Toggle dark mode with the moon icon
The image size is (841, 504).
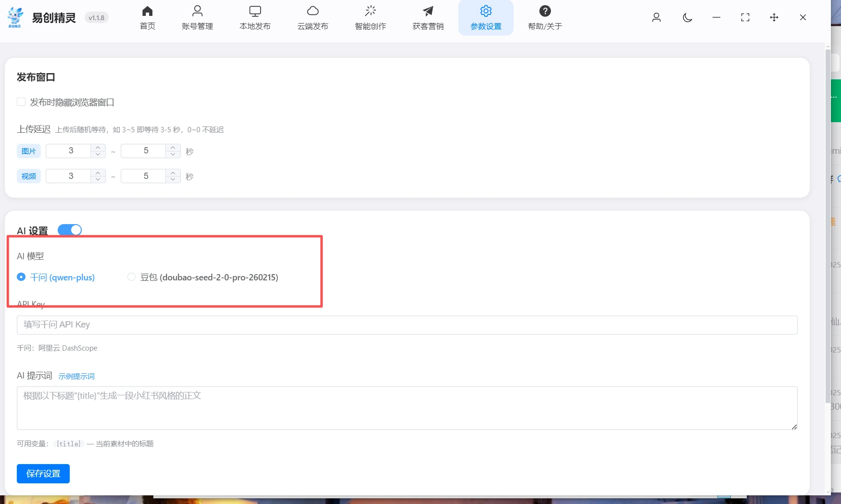point(688,17)
